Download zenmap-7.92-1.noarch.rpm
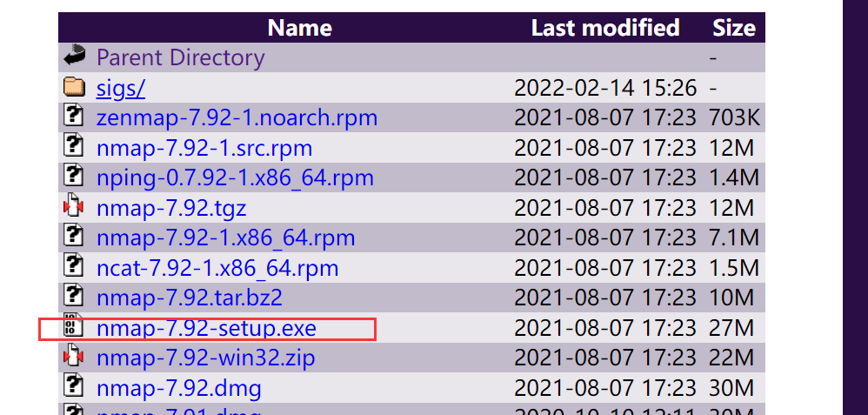Viewport: 868px width, 415px height. click(237, 117)
